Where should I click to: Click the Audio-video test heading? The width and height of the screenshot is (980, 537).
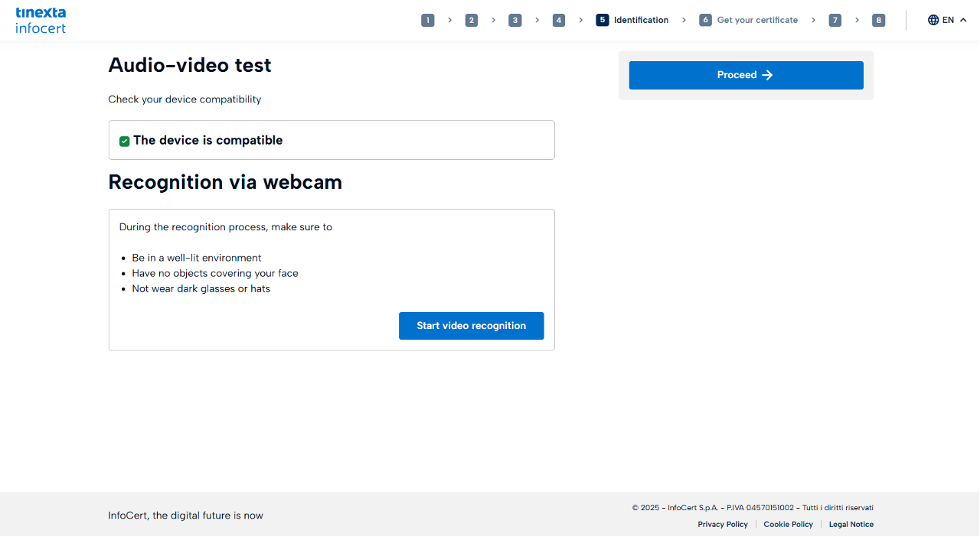[190, 66]
